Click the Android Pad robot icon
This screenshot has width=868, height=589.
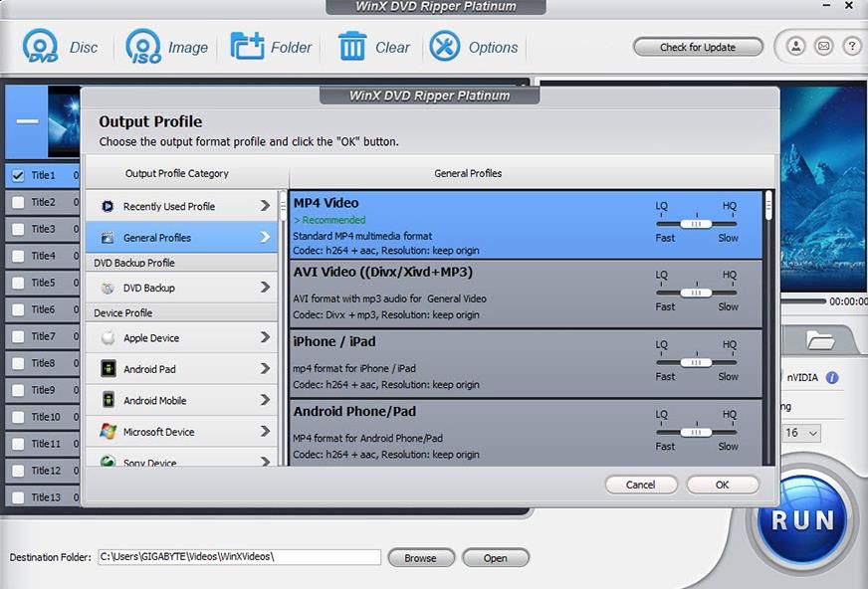[x=108, y=369]
